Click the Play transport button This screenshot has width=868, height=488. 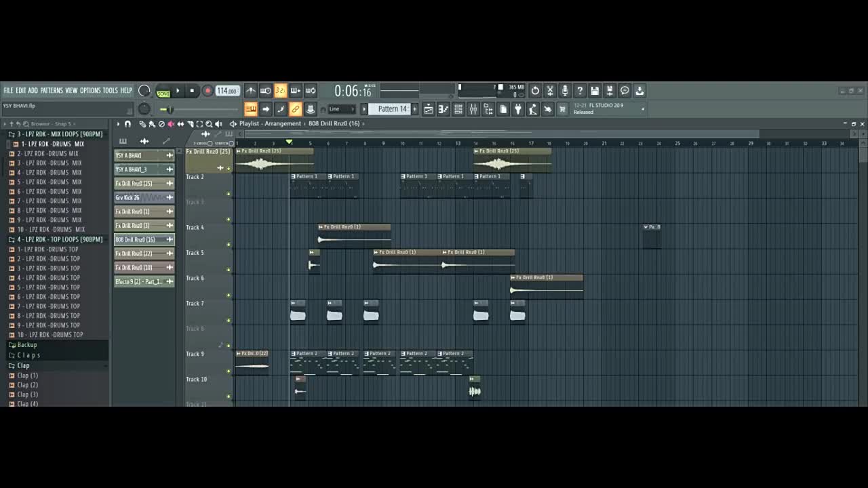[x=178, y=90]
